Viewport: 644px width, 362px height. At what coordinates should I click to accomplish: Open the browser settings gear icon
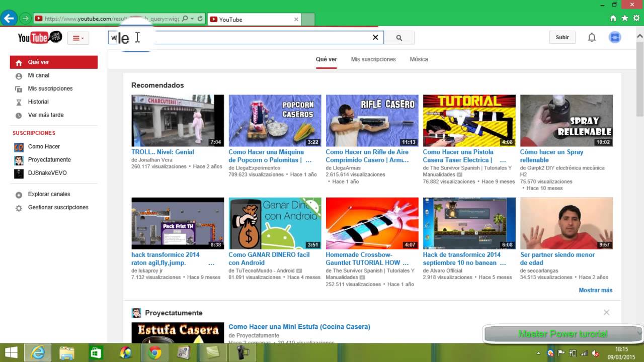[636, 18]
